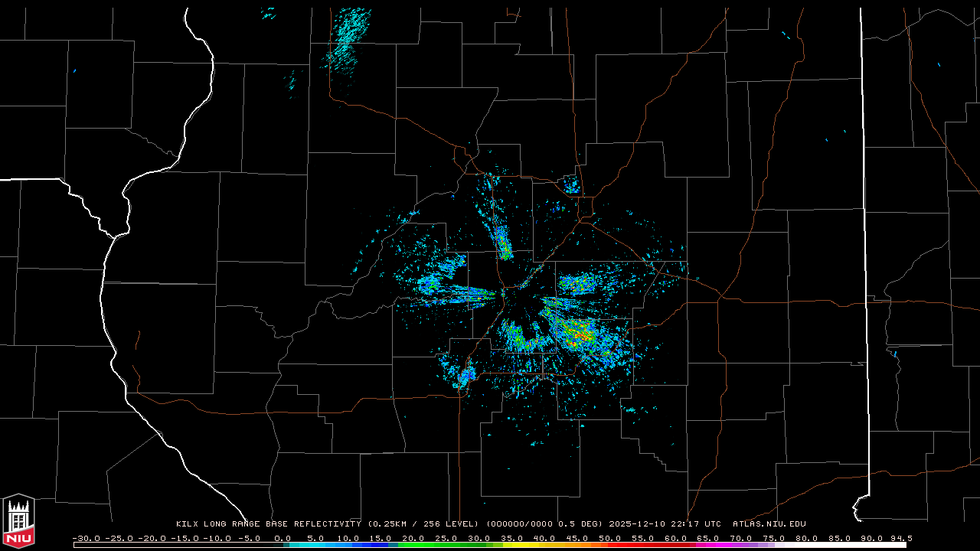This screenshot has width=980, height=551.
Task: Click the 5.0 dBZ scale label
Action: tap(315, 538)
